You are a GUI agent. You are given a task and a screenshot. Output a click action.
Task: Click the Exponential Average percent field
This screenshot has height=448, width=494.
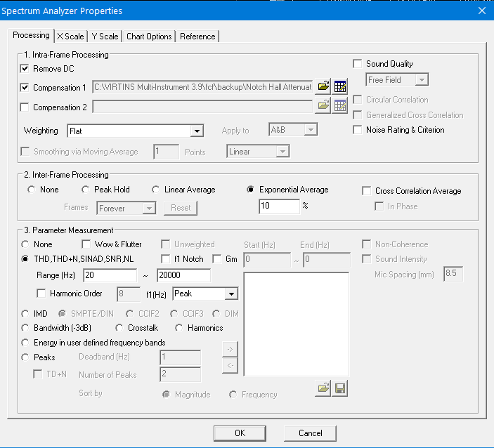coord(279,206)
